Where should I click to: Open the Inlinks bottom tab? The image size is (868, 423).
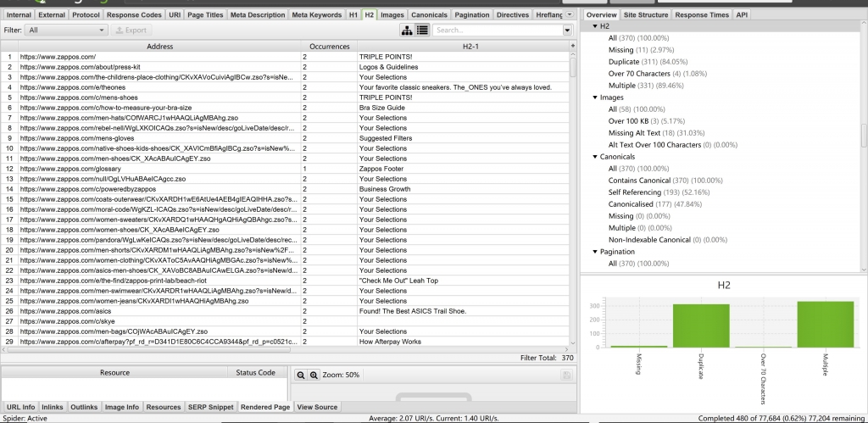[53, 407]
